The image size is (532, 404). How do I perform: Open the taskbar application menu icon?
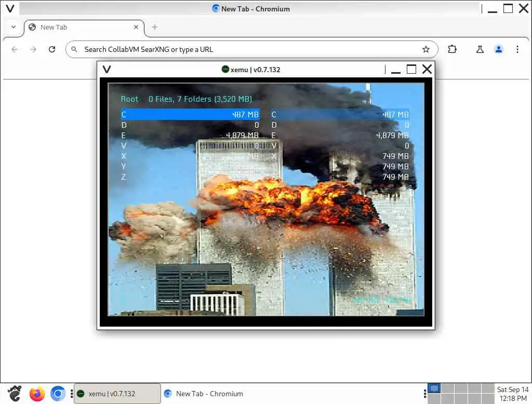point(15,394)
